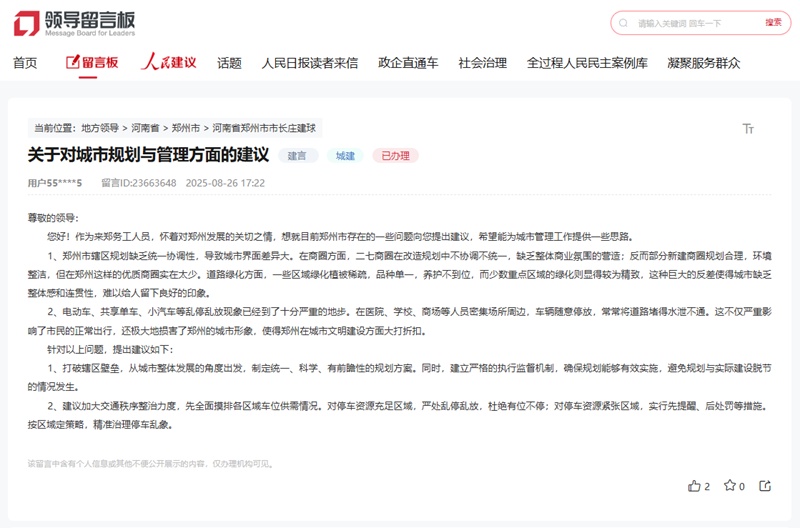Viewport: 800px width, 528px height.
Task: Open the font size adjuster icon
Action: point(748,129)
